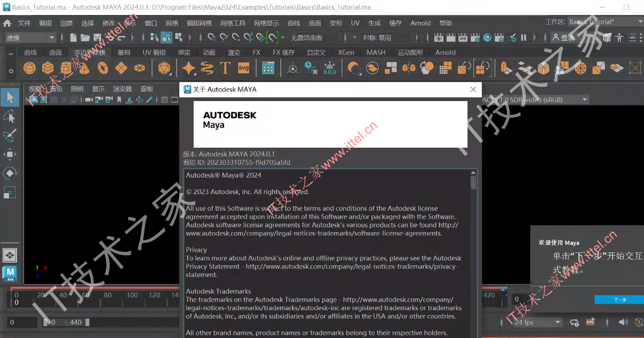The width and height of the screenshot is (644, 338).
Task: Create a polygon cone from the shelf
Action: coord(85,68)
